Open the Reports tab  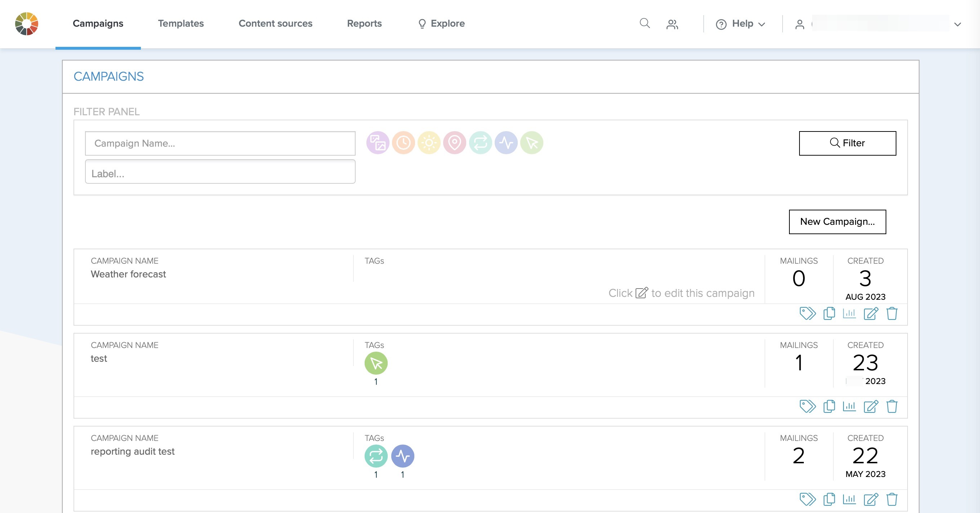click(x=364, y=23)
